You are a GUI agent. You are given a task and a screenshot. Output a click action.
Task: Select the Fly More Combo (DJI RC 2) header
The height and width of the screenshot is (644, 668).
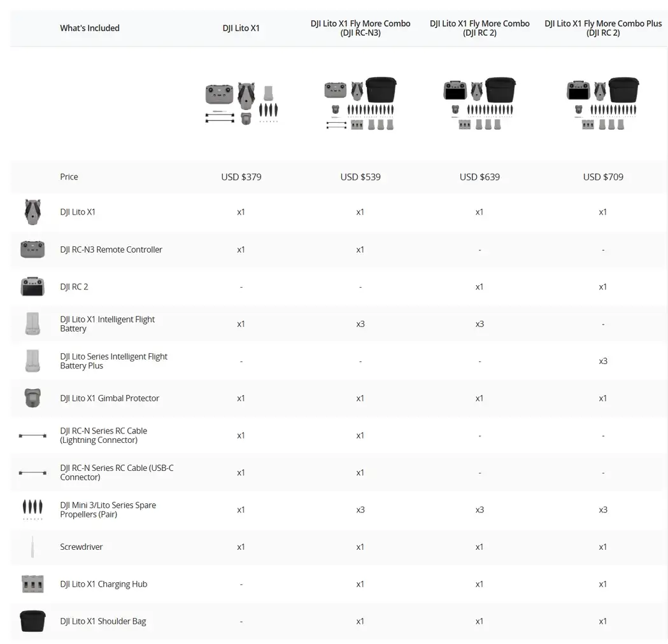(x=480, y=28)
